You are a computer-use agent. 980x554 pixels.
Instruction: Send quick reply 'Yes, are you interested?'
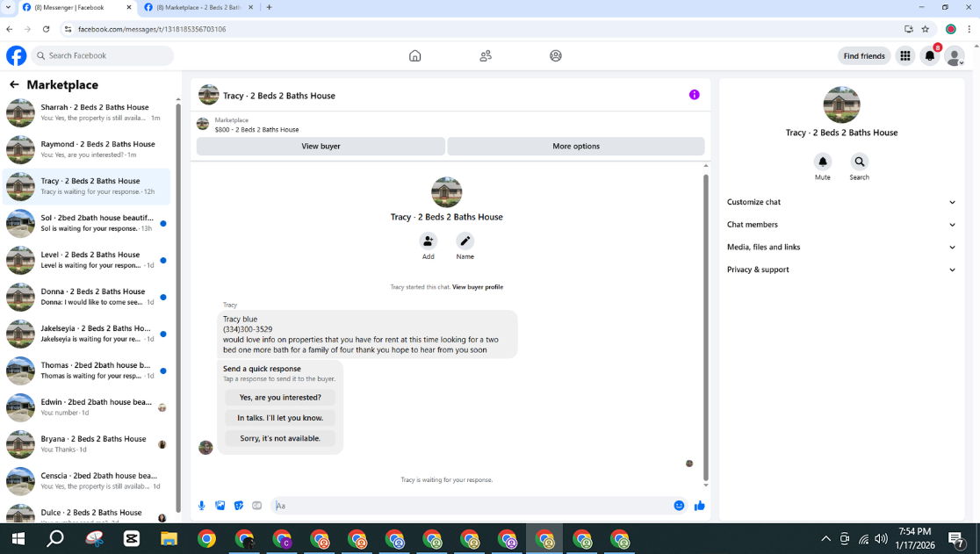[x=280, y=397]
